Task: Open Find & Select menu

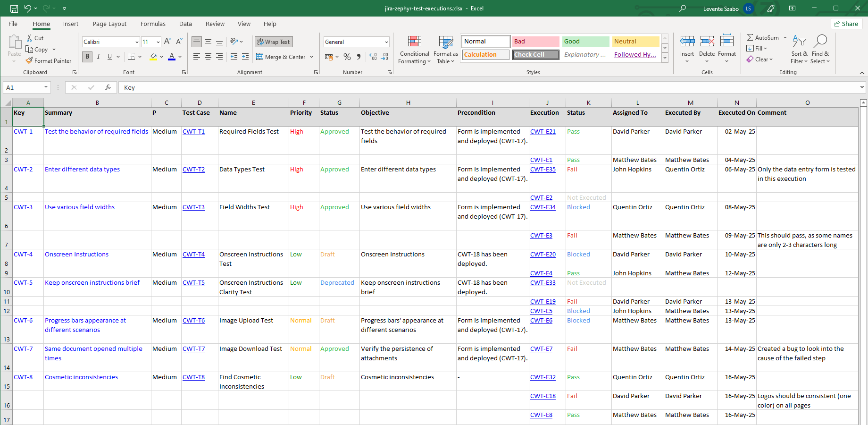Action: tap(820, 50)
